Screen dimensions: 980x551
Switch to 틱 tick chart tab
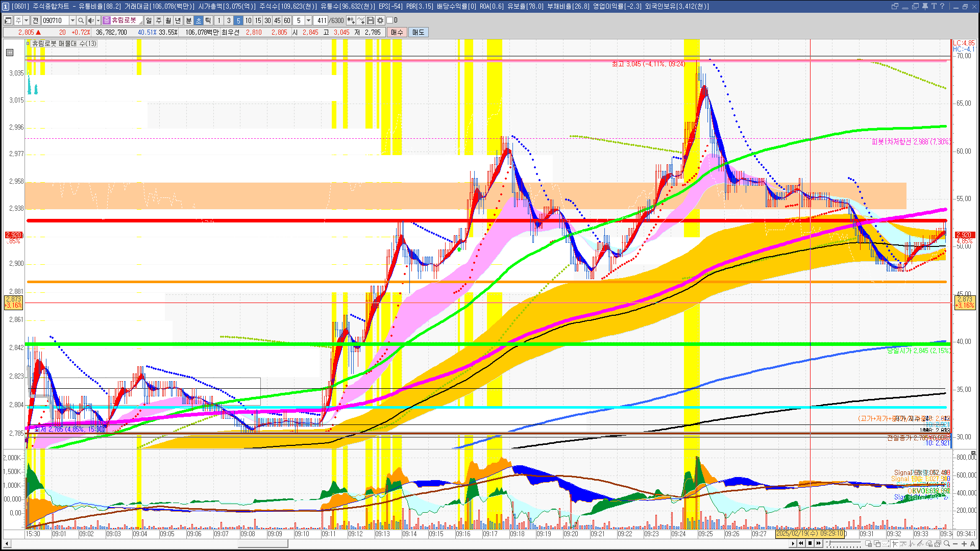click(x=208, y=20)
